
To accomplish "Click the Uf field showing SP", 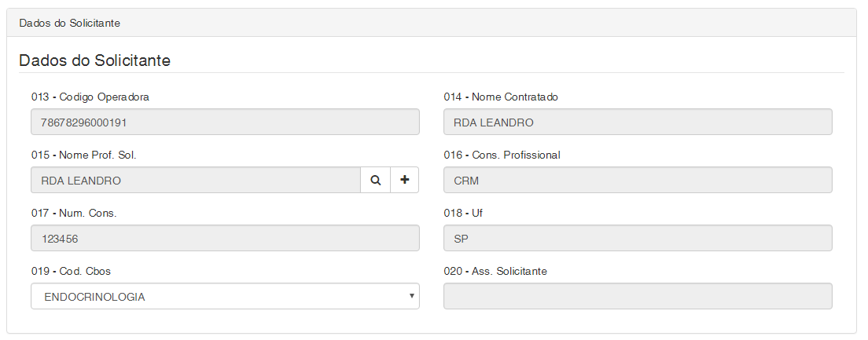I will point(638,239).
